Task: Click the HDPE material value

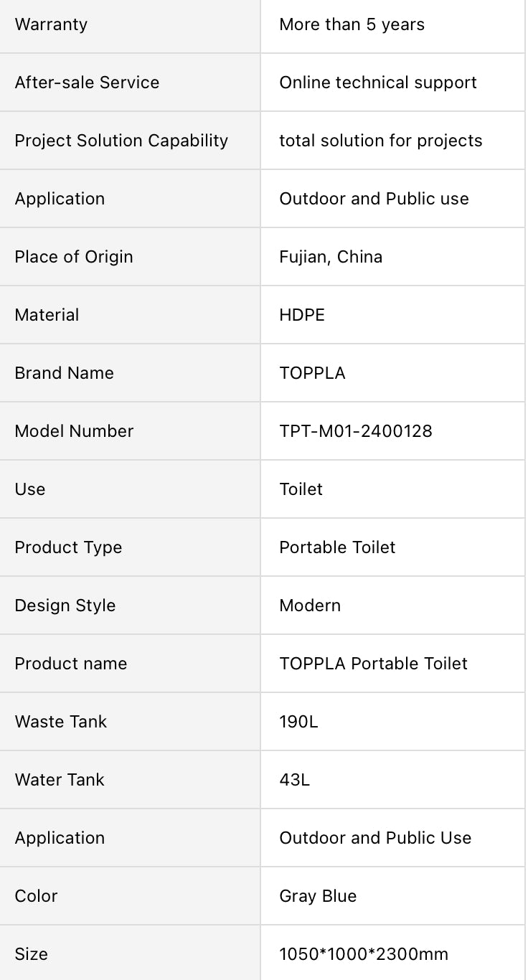Action: tap(302, 315)
